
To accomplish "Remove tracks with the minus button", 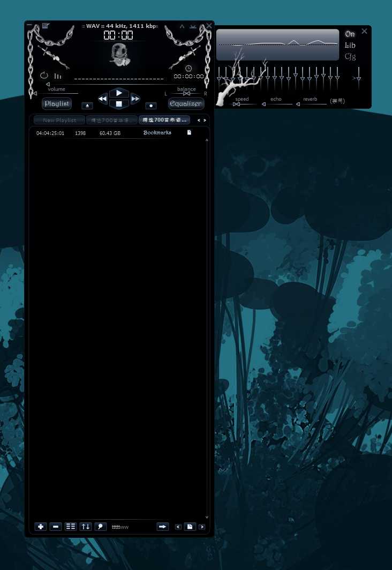I will (x=56, y=527).
